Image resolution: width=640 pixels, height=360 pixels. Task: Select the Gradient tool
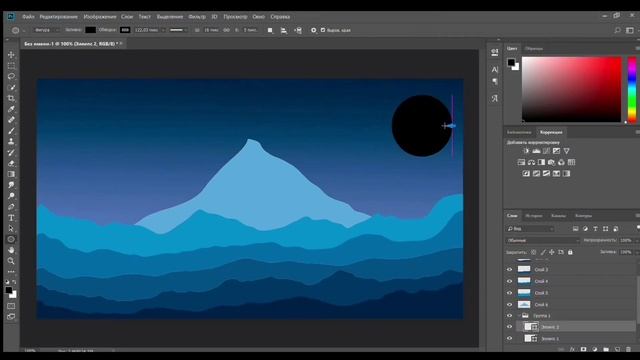point(11,174)
